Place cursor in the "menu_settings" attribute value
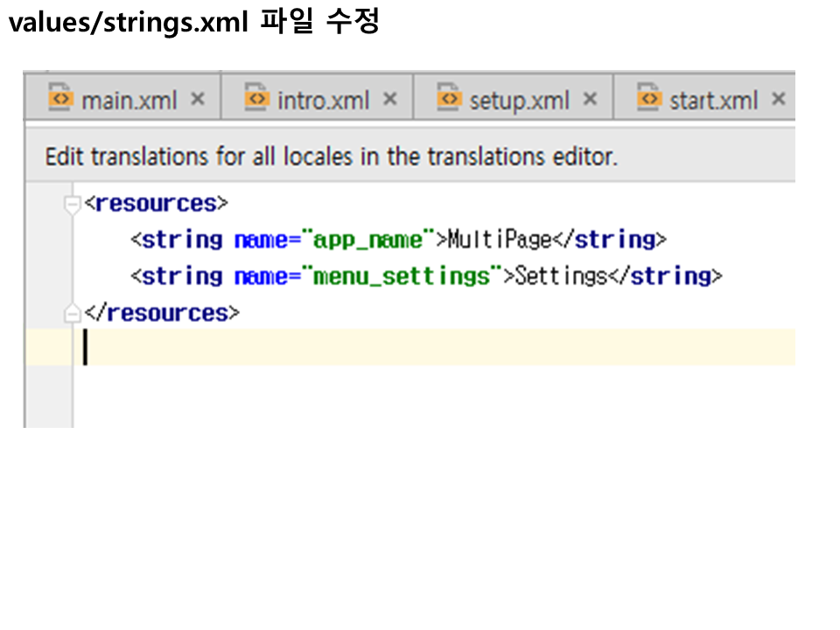The image size is (840, 630). pos(402,276)
